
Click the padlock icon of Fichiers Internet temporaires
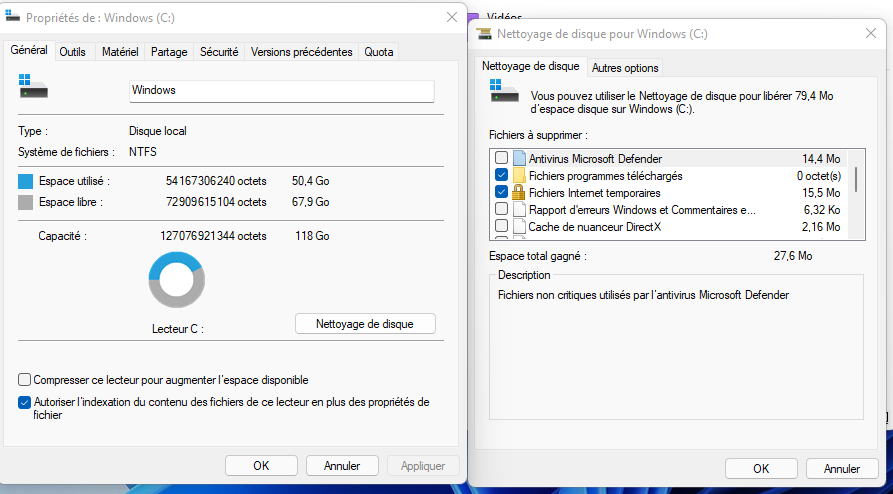(x=518, y=192)
